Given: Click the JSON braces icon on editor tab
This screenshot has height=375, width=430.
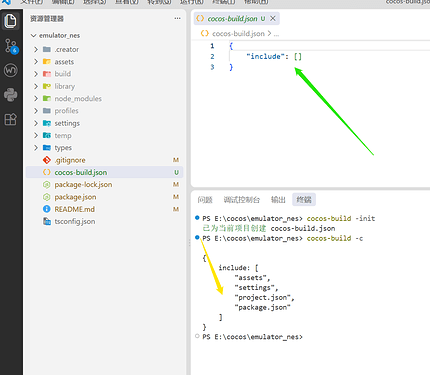Looking at the screenshot, I should pyautogui.click(x=200, y=18).
